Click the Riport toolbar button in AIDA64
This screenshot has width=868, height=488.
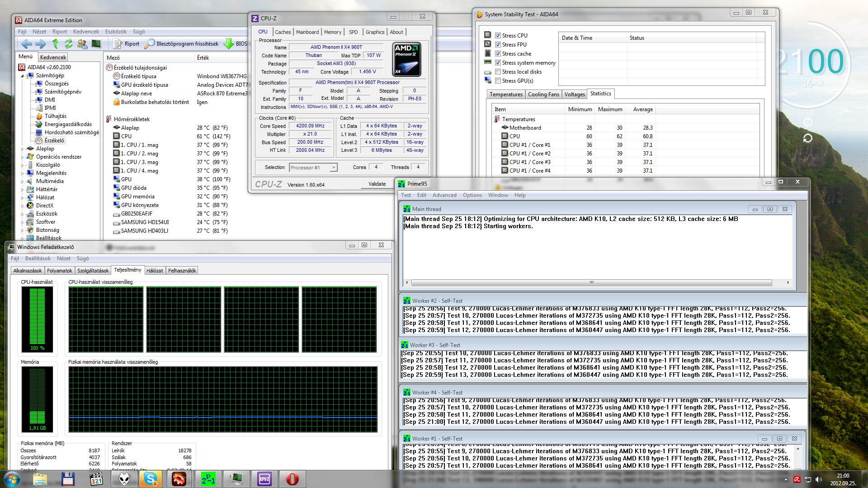[x=126, y=44]
